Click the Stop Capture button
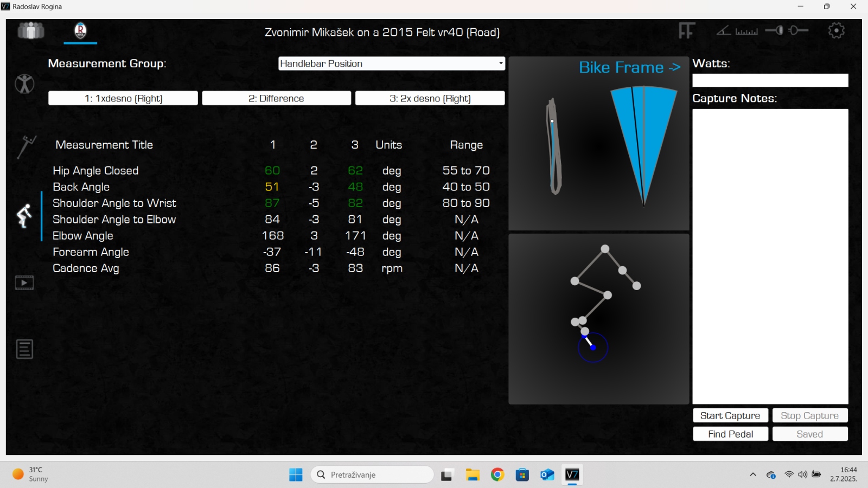This screenshot has height=488, width=868. click(x=810, y=415)
